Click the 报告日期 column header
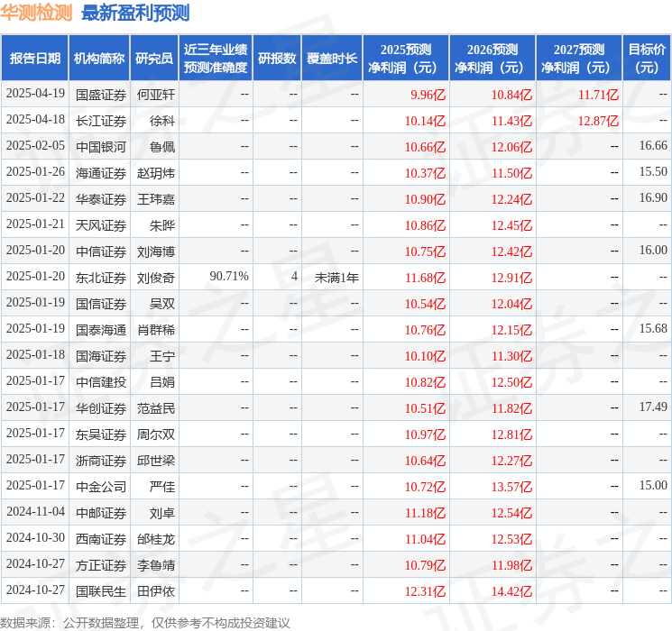 point(34,59)
